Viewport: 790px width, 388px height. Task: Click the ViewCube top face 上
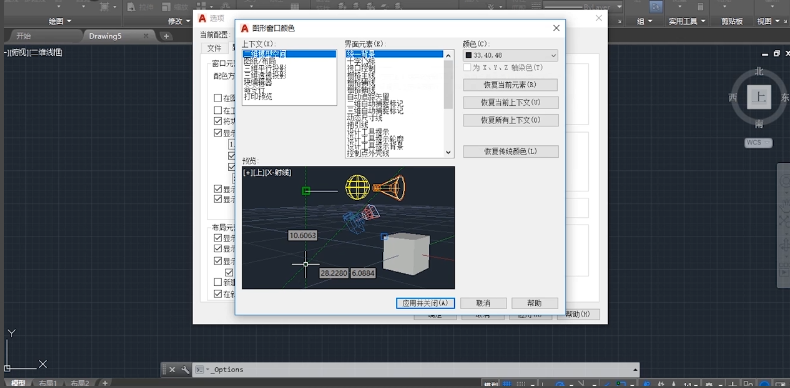759,98
